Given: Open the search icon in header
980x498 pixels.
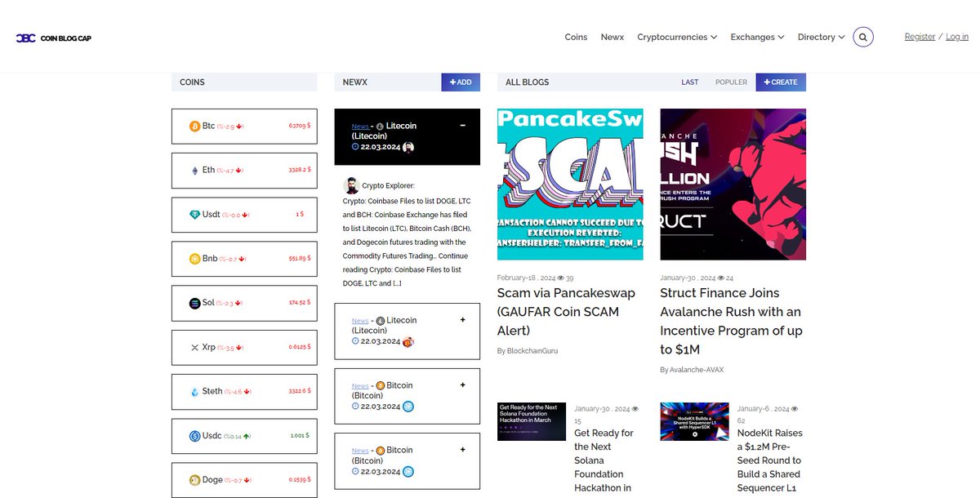Looking at the screenshot, I should [863, 37].
